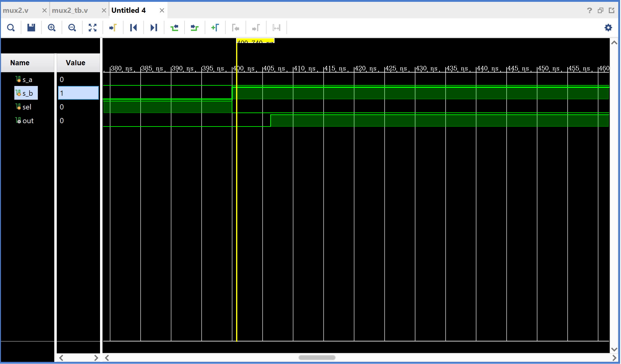
Task: Jump to the beginning of simulation time
Action: click(133, 28)
